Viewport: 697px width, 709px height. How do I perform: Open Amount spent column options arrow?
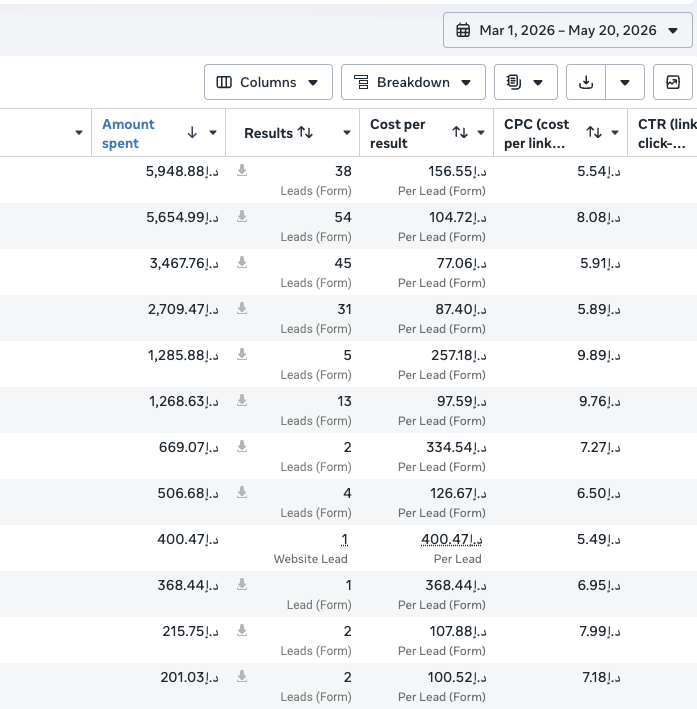click(213, 132)
